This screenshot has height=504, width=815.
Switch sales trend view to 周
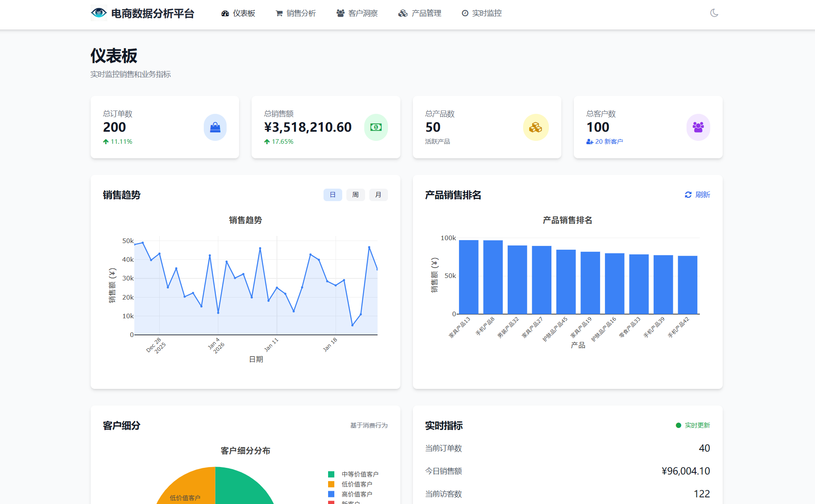point(356,194)
